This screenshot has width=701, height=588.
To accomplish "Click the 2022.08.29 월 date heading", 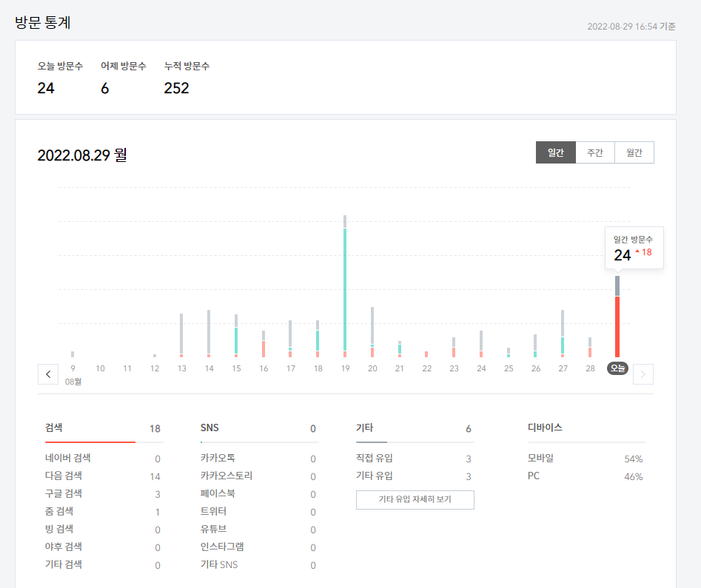I will pos(82,155).
